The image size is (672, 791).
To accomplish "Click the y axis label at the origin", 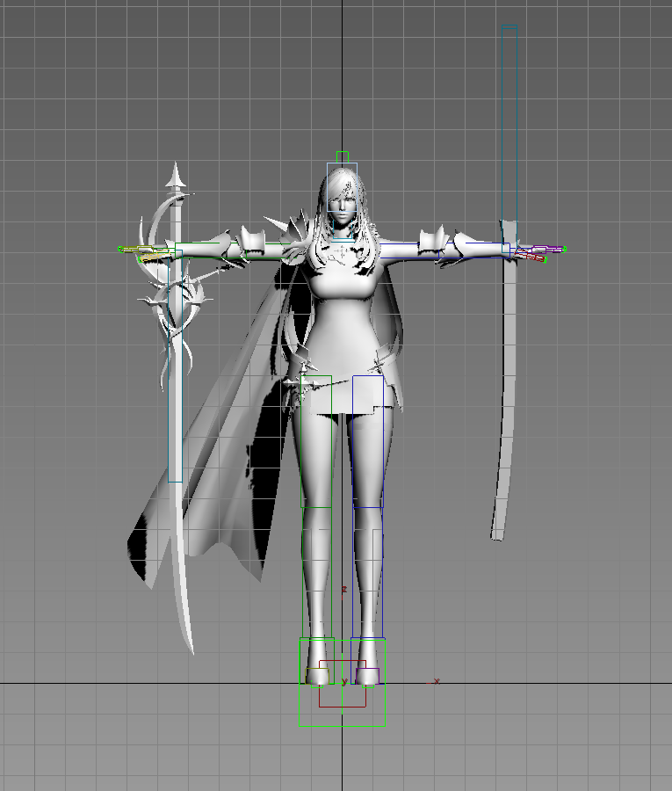I will click(344, 681).
